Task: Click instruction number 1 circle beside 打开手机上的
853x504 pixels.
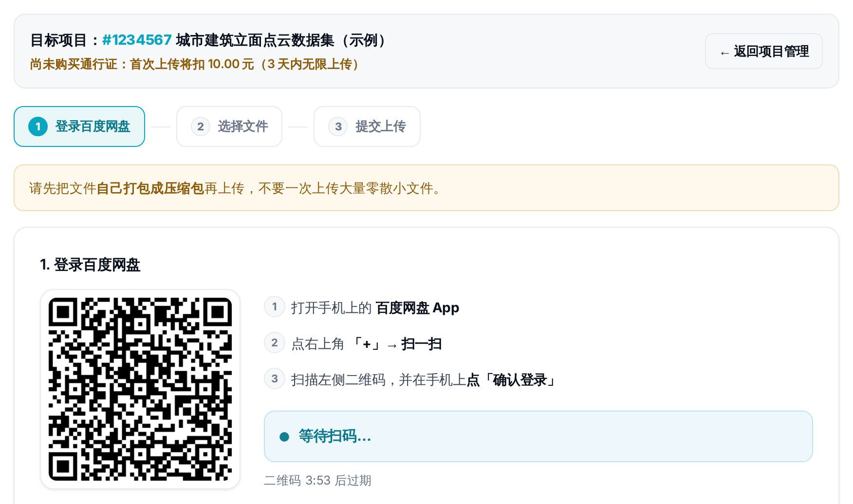Action: click(x=275, y=307)
